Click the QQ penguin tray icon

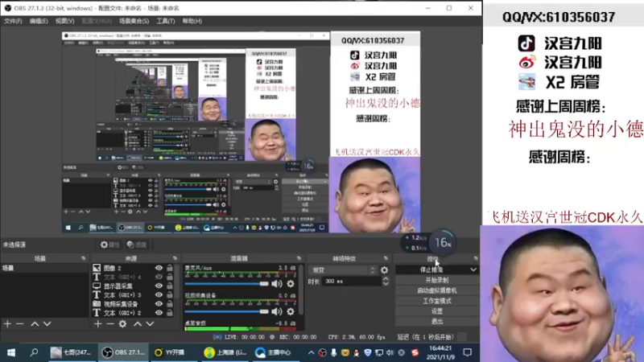point(356,352)
